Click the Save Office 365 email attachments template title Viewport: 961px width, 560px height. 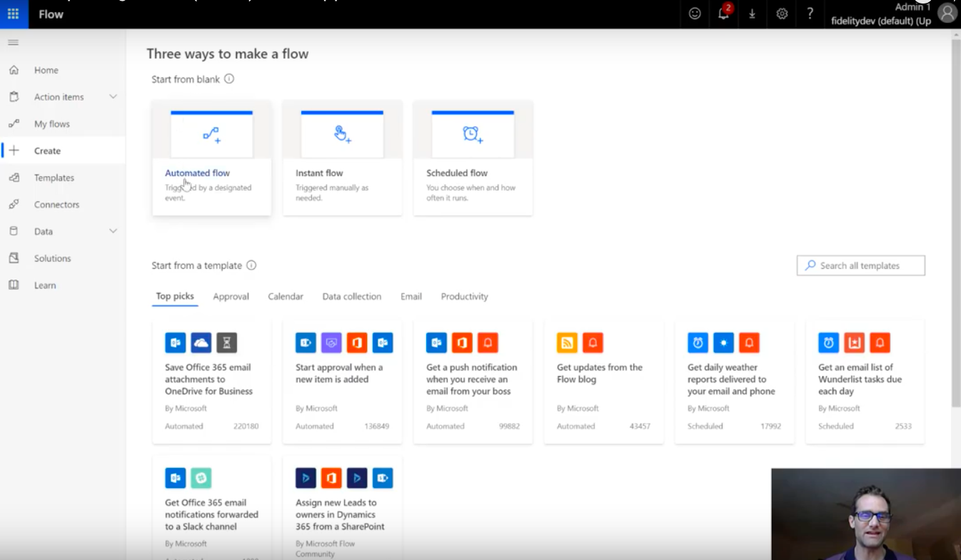coord(208,380)
